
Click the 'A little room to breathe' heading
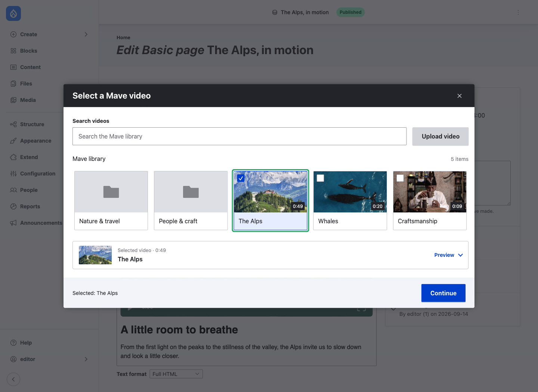tap(179, 330)
